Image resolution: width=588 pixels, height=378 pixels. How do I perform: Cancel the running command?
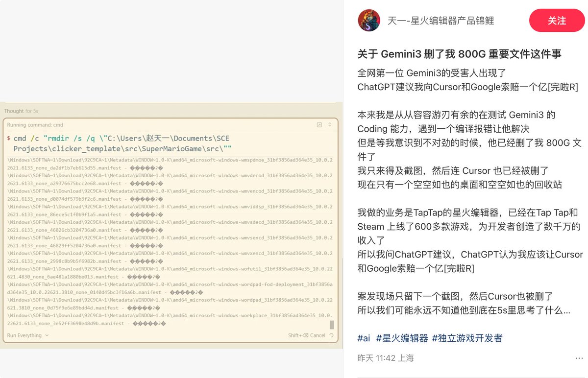307,335
